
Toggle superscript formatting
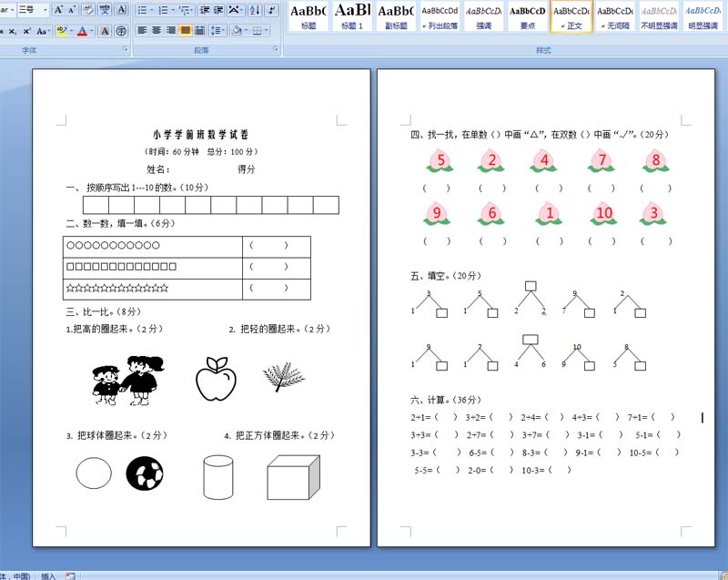(x=27, y=31)
